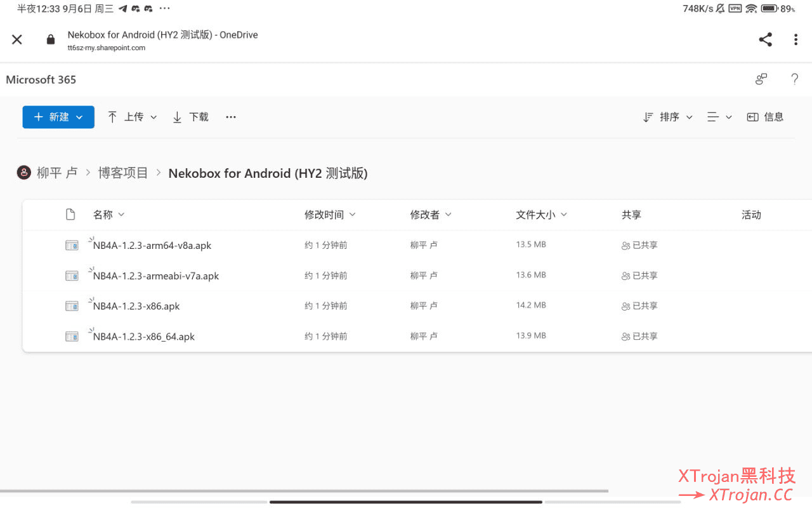This screenshot has height=508, width=812.
Task: Expand the 排序 sort dropdown
Action: click(668, 117)
